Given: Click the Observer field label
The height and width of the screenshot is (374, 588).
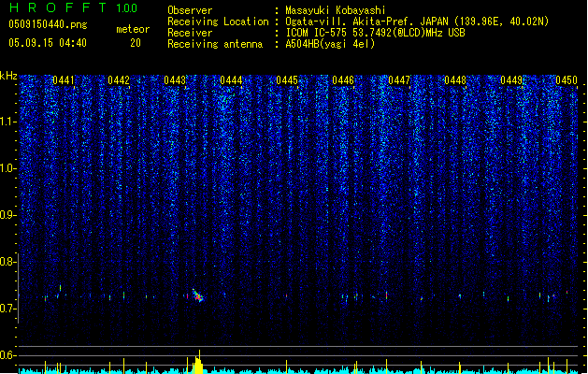Looking at the screenshot, I should pos(190,10).
